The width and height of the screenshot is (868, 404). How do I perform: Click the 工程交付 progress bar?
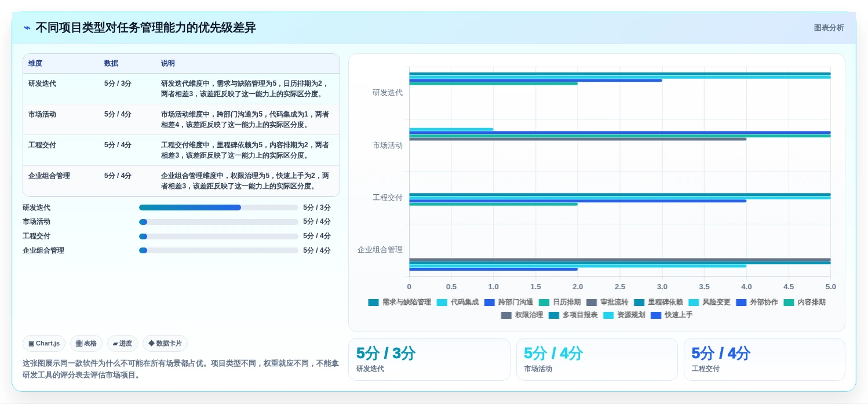point(218,236)
